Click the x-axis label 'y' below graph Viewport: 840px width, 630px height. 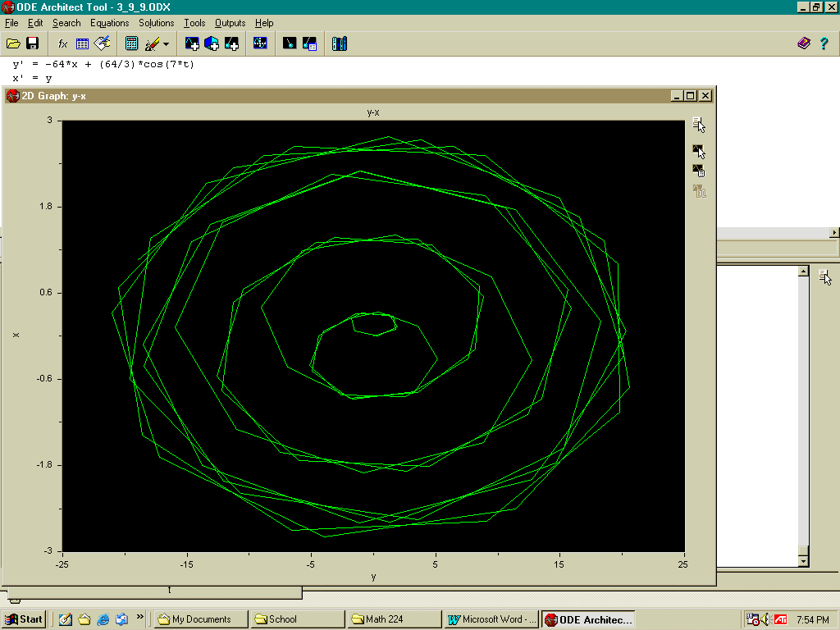coord(373,577)
